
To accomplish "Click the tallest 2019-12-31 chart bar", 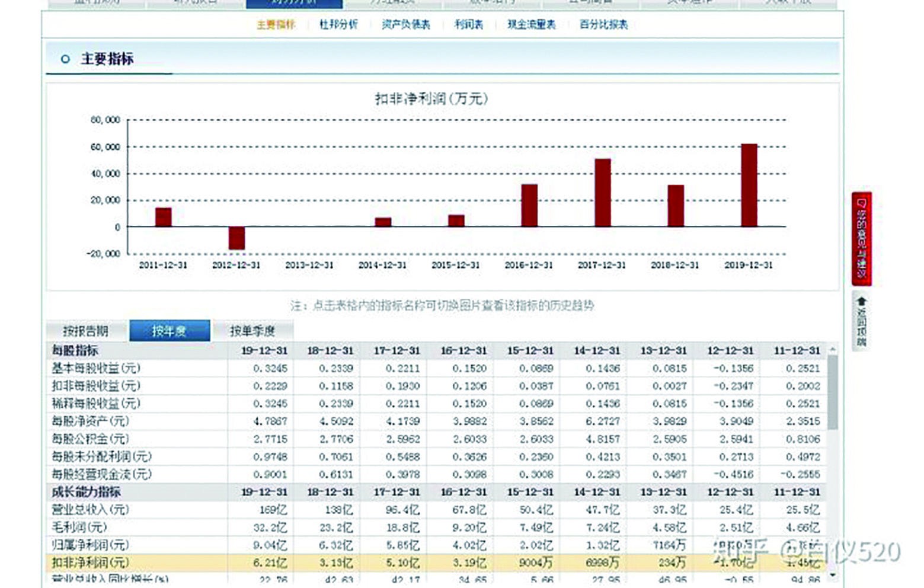I will (748, 184).
